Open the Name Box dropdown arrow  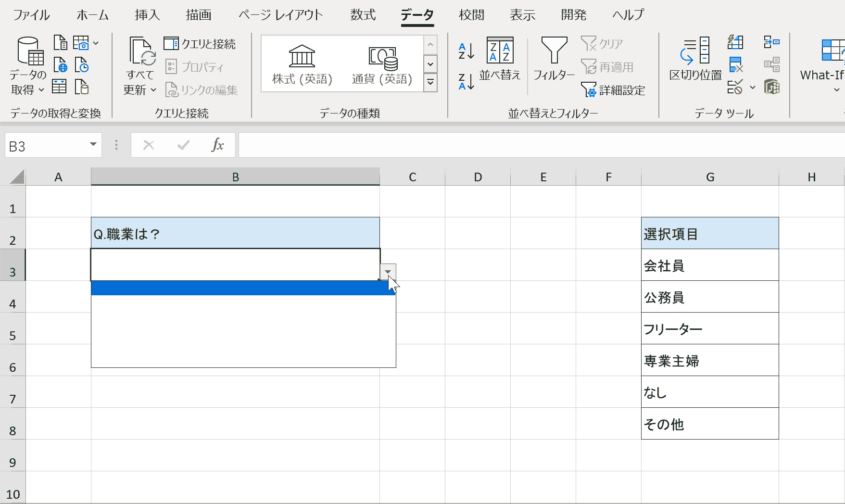tap(93, 145)
